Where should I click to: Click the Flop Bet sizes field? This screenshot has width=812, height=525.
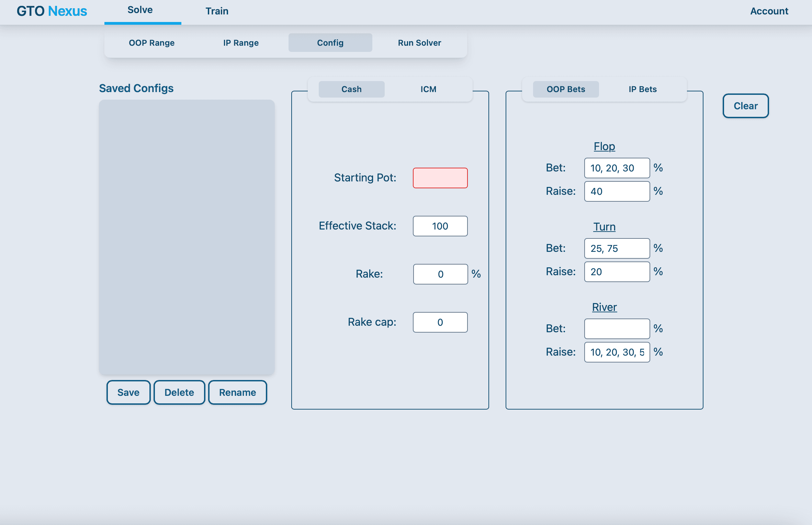[x=617, y=168]
